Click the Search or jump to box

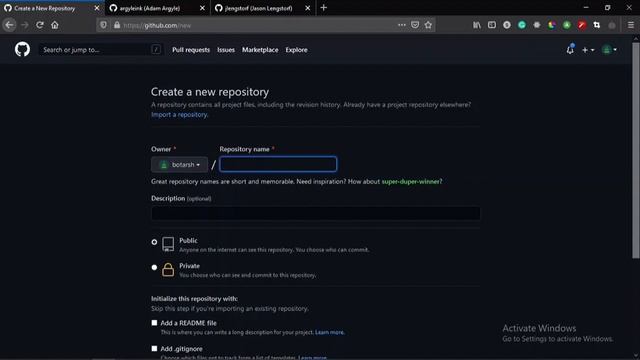[100, 49]
